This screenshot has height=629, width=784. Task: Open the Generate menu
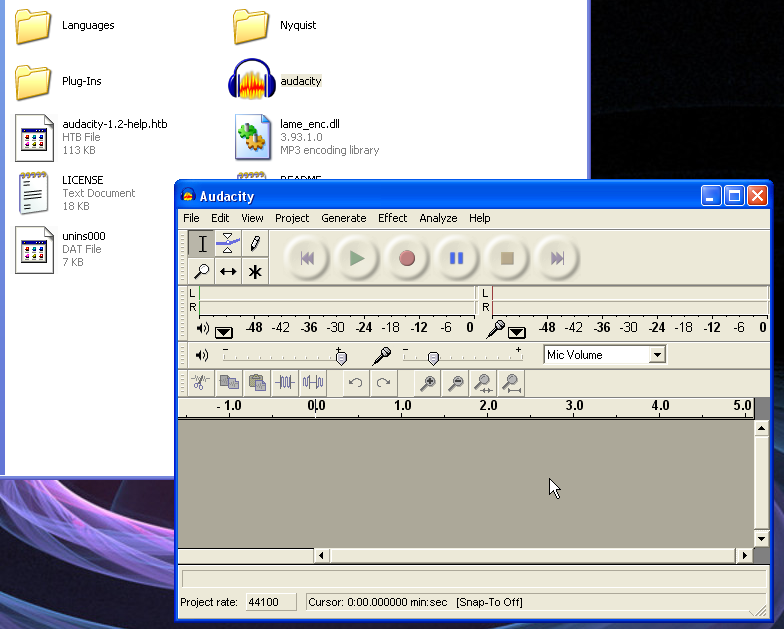(x=344, y=218)
